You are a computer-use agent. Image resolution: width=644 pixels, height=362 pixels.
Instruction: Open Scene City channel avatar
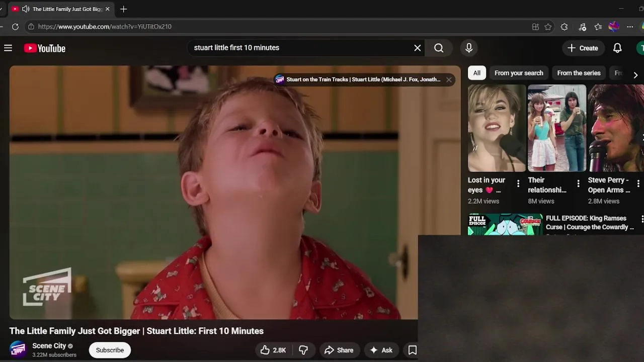point(18,349)
